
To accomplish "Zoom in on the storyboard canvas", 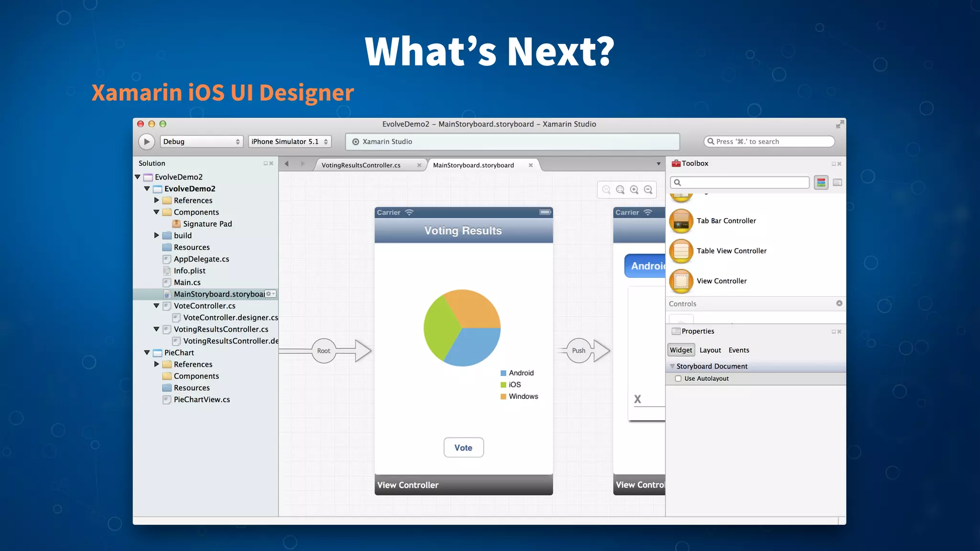I will [634, 190].
